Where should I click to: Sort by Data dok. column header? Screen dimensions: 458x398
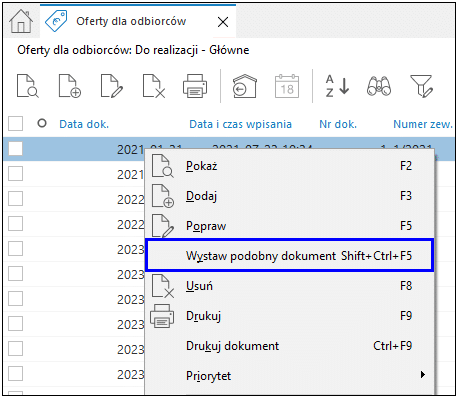coord(84,124)
